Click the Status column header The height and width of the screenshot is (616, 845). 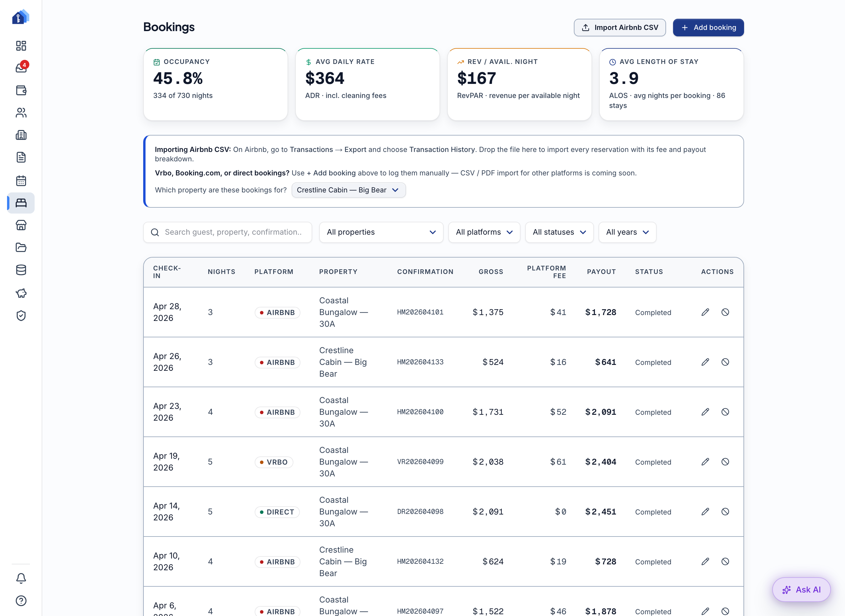coord(649,272)
